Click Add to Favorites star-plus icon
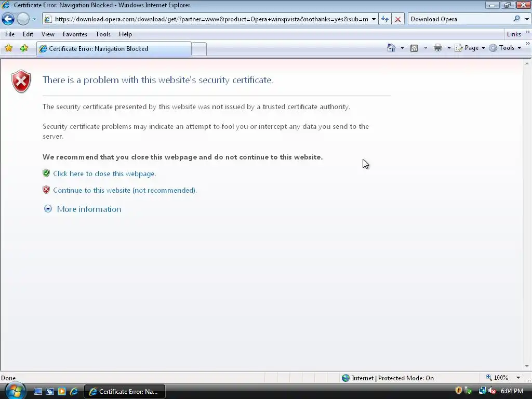Image resolution: width=532 pixels, height=399 pixels. pyautogui.click(x=24, y=48)
